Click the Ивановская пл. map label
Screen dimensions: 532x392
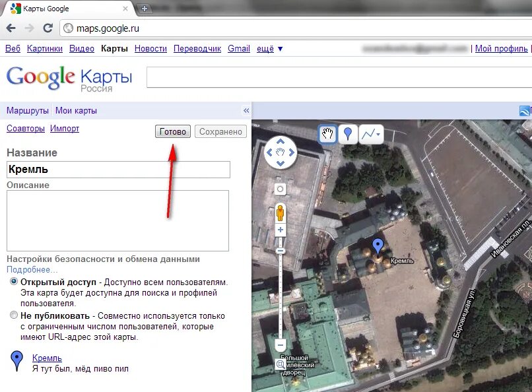click(511, 238)
